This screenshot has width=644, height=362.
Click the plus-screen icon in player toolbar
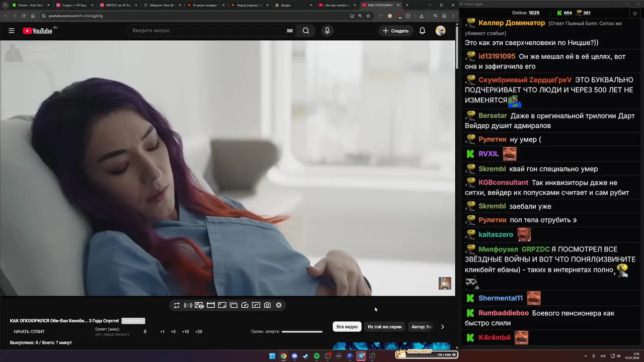(256, 305)
